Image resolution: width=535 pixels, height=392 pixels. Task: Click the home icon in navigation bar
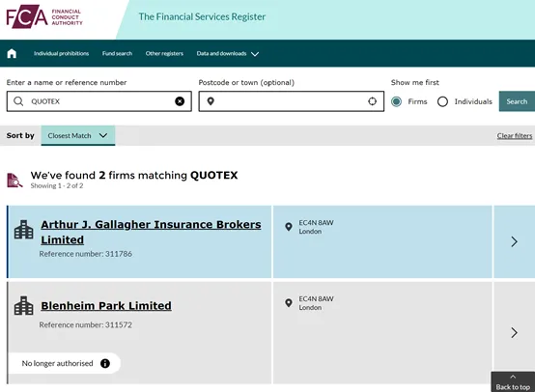12,53
